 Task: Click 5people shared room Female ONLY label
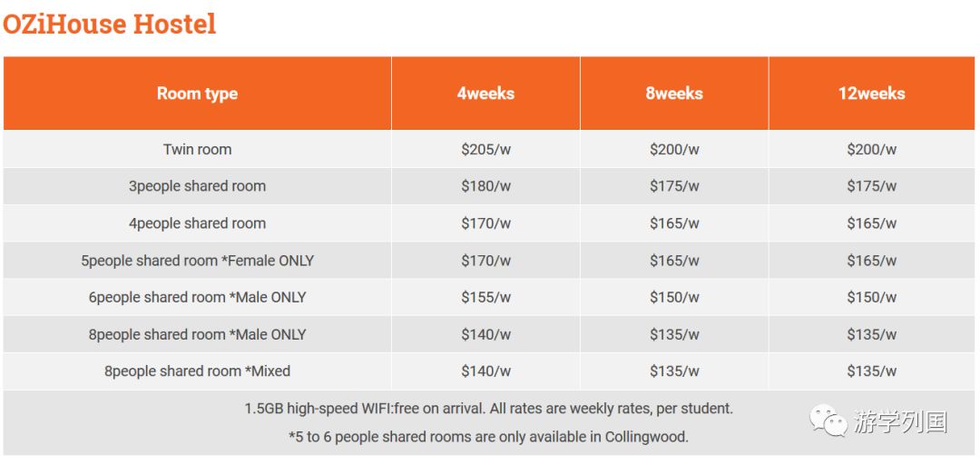198,261
